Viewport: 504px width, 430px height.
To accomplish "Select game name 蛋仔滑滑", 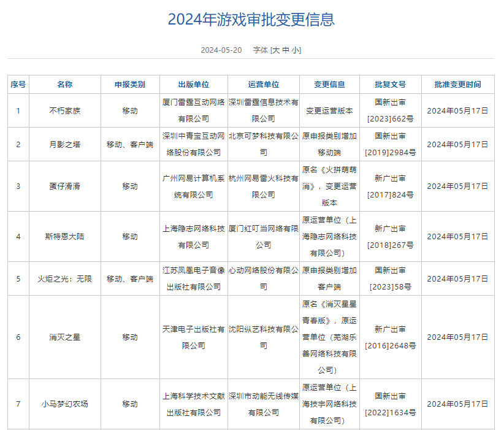I will [x=65, y=186].
